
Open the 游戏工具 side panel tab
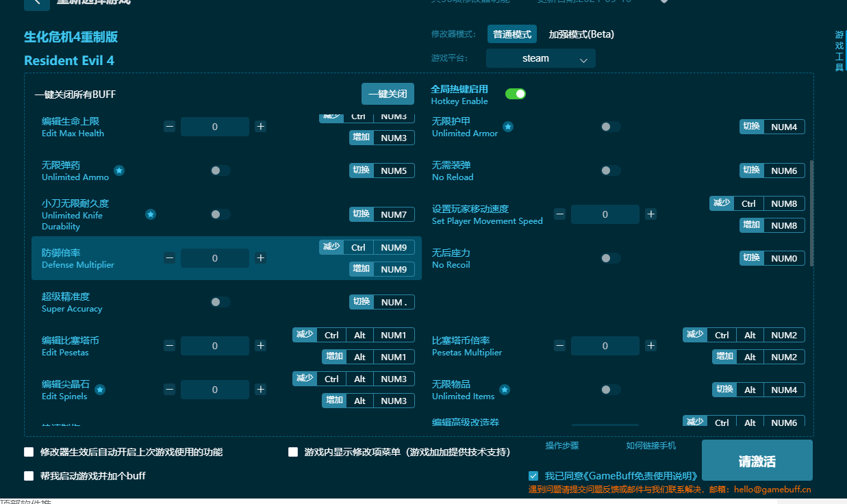point(839,51)
